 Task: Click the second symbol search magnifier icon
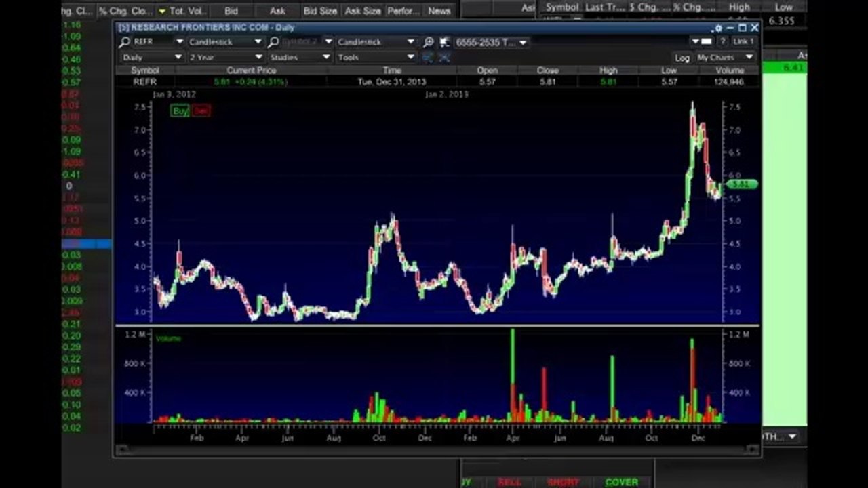click(273, 42)
